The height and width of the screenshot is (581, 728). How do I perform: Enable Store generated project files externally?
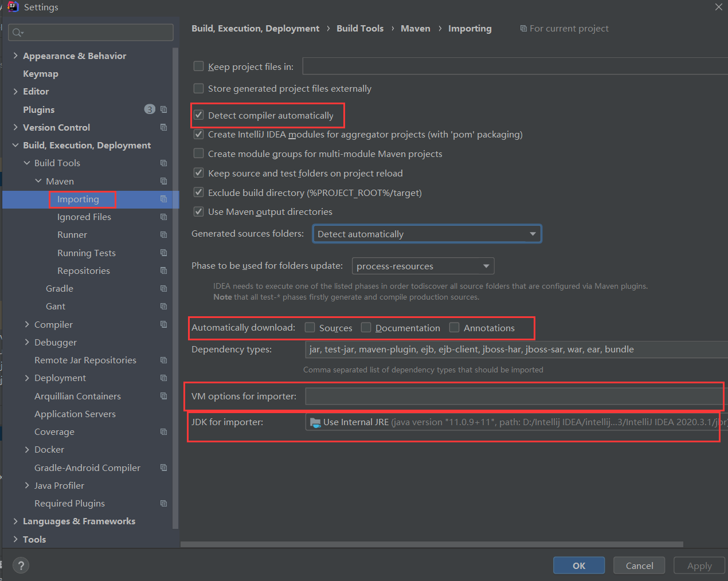point(198,88)
